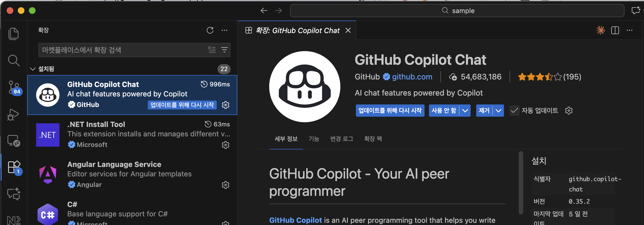
Task: Open the Copilot chat icon in title bar
Action: (x=636, y=11)
